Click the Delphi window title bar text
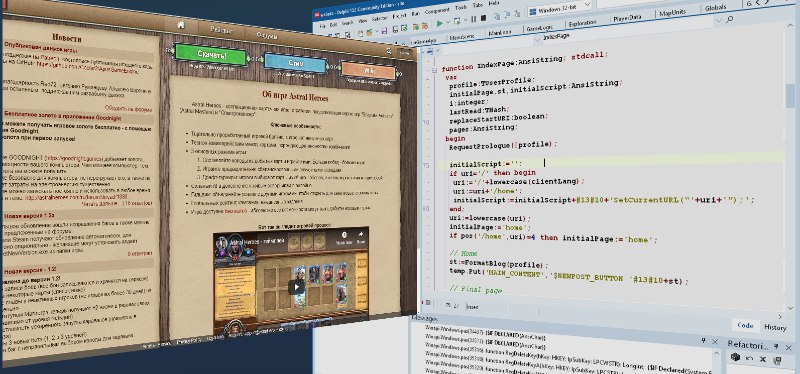The image size is (800, 374). (361, 9)
